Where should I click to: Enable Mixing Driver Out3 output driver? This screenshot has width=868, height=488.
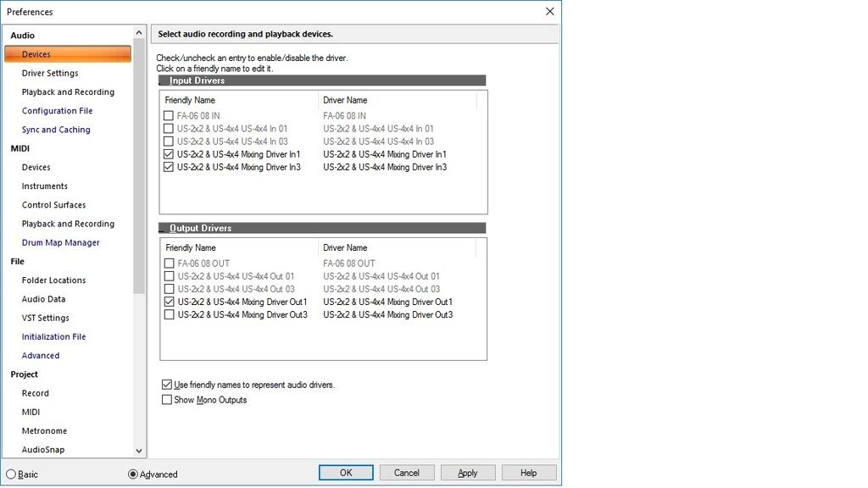click(x=169, y=315)
